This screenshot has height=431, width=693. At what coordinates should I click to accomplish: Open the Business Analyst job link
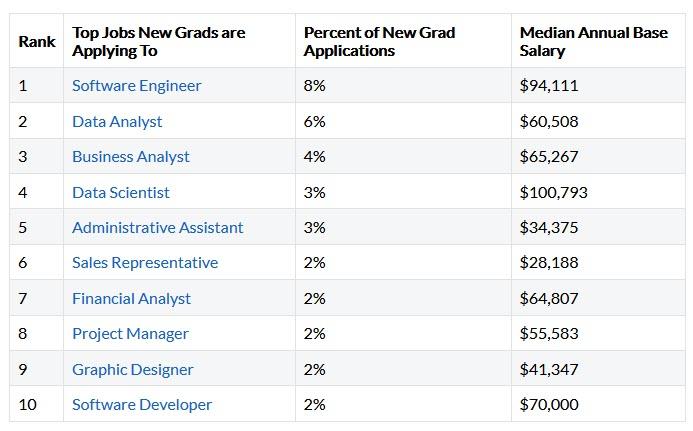coord(130,157)
